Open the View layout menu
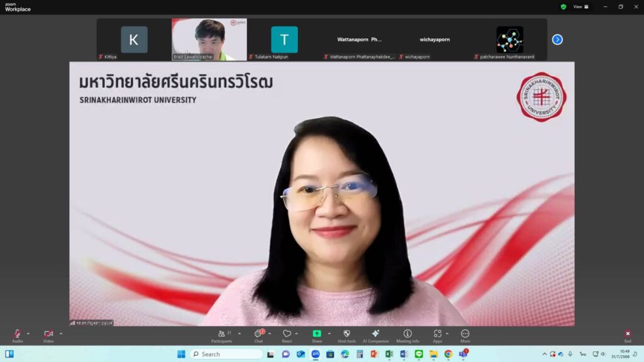 [580, 6]
